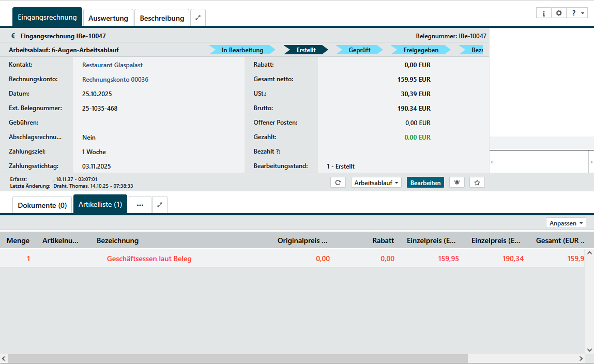The image size is (594, 364).
Task: Open settings via the gear icon
Action: [558, 13]
